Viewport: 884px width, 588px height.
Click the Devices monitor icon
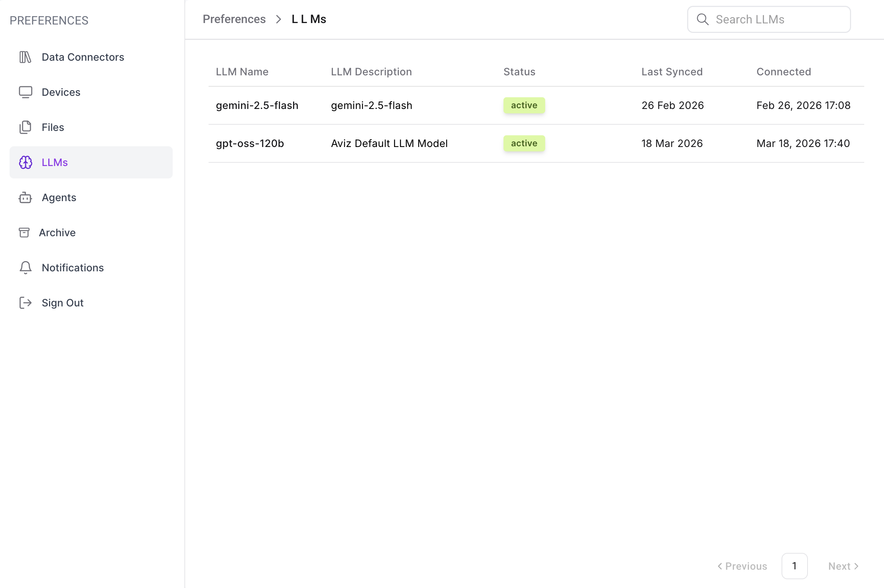25,92
